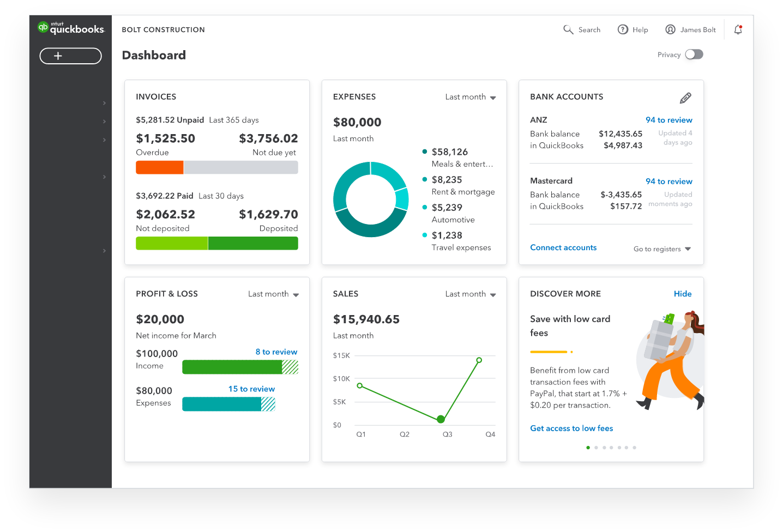Create something new with the plus button
This screenshot has height=532, width=783.
[70, 56]
